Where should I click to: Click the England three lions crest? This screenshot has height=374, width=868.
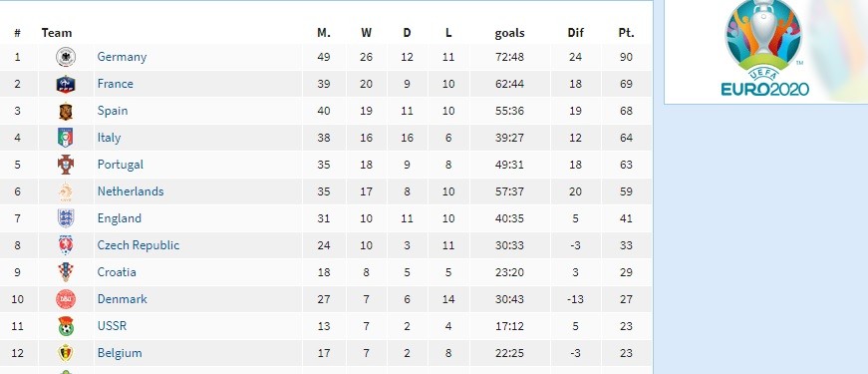(66, 218)
